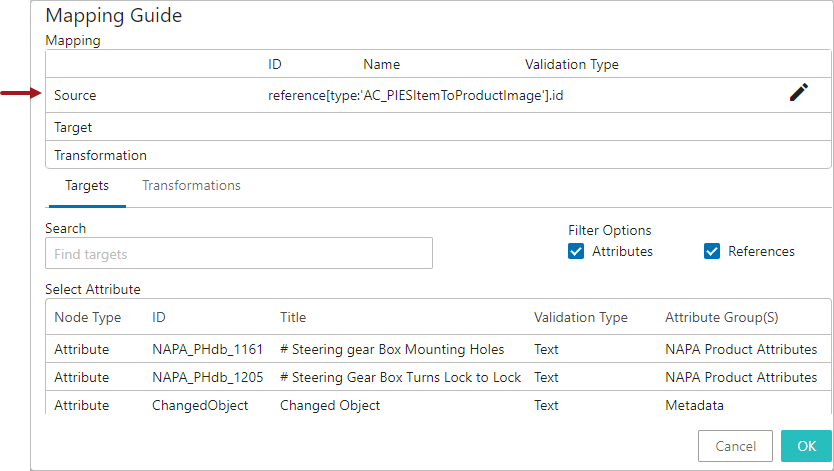The width and height of the screenshot is (834, 471).
Task: Uncheck the Attributes filter checkbox
Action: pyautogui.click(x=576, y=251)
